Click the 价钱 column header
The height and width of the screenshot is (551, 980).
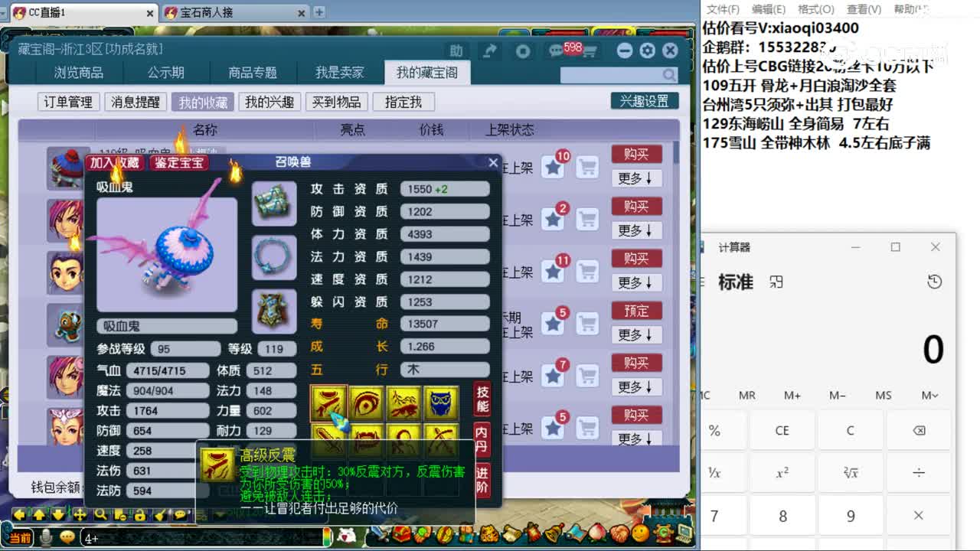(x=432, y=129)
